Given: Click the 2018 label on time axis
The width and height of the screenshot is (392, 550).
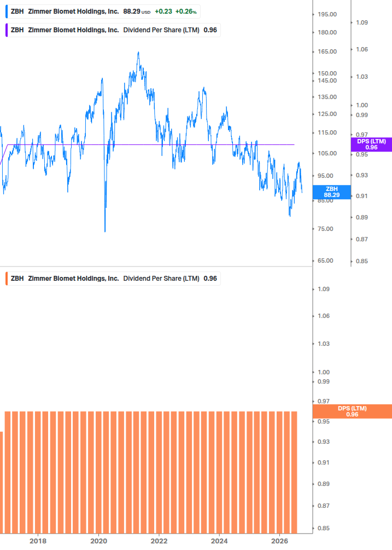Looking at the screenshot, I should (x=38, y=541).
